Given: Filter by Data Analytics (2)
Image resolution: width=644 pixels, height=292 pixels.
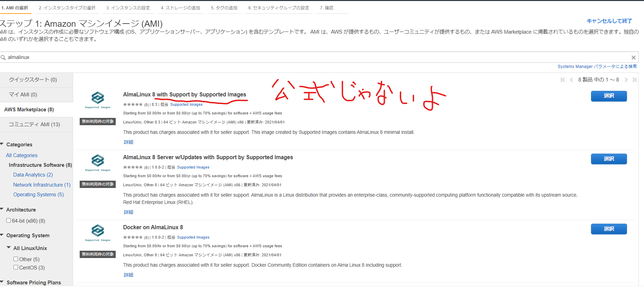Looking at the screenshot, I should tap(33, 175).
